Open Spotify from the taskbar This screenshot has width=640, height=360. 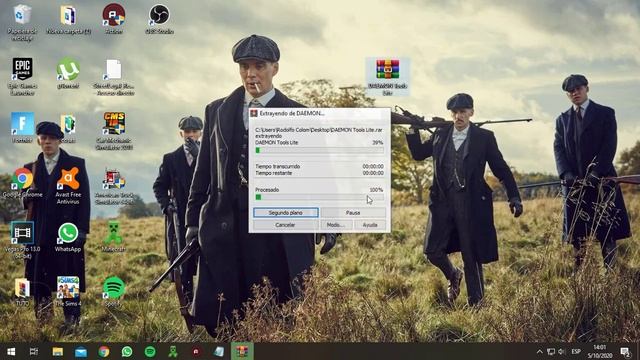click(x=150, y=351)
